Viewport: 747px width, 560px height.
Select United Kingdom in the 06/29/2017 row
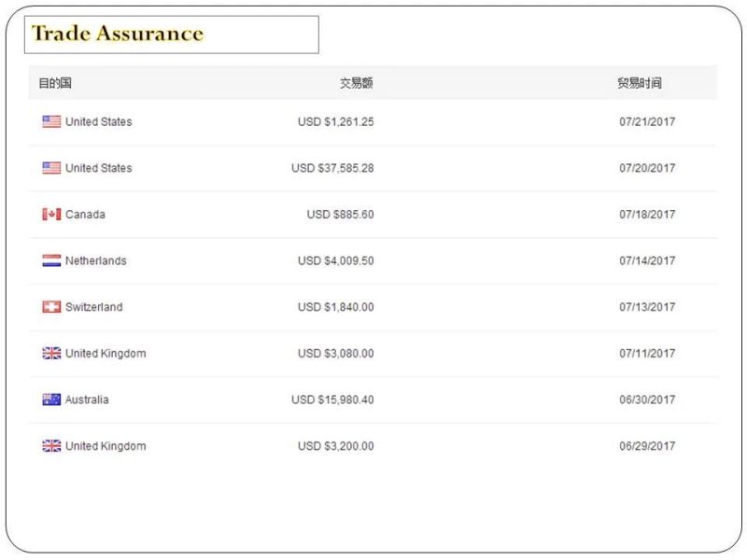(106, 446)
